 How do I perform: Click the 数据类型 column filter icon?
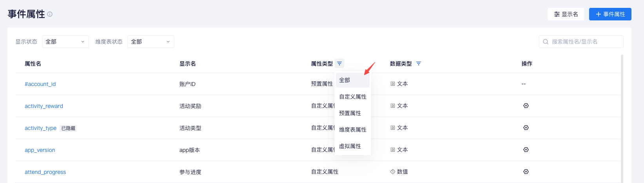(419, 63)
